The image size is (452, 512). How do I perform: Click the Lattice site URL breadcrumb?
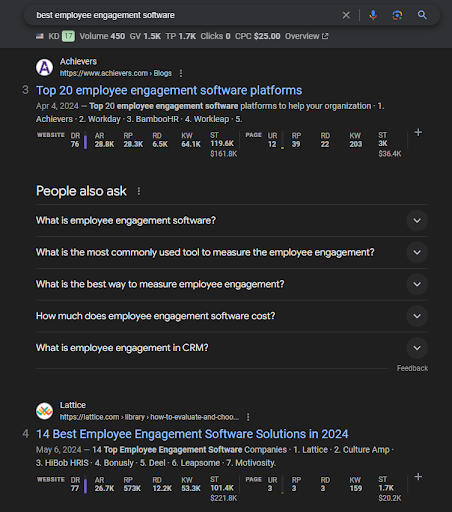[x=149, y=417]
